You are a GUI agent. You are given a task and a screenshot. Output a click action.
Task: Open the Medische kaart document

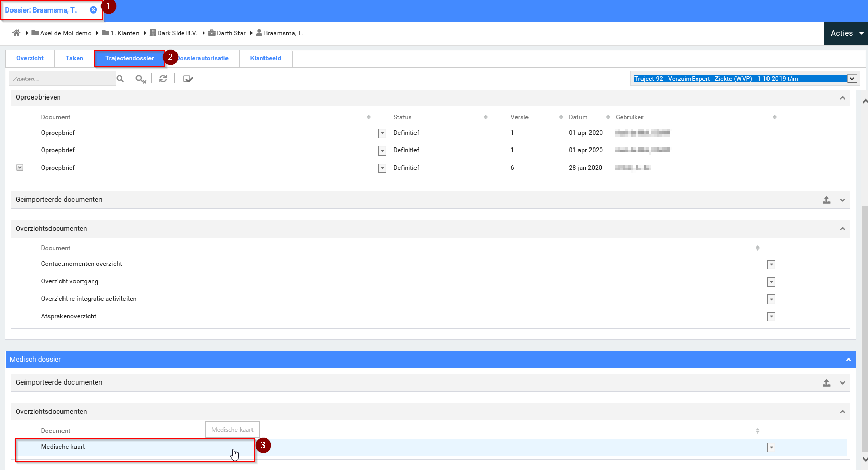[x=63, y=447]
